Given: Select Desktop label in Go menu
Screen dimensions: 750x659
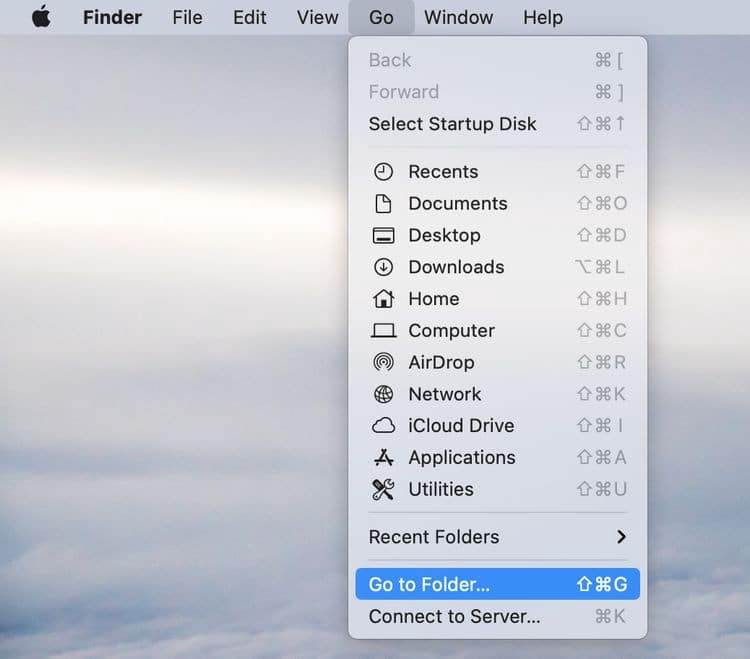Looking at the screenshot, I should tap(444, 235).
